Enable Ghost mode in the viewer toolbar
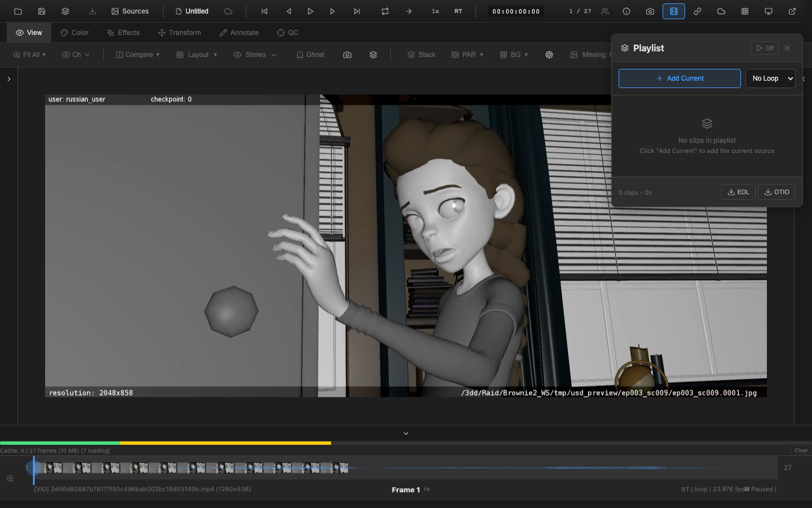This screenshot has width=812, height=508. tap(310, 54)
